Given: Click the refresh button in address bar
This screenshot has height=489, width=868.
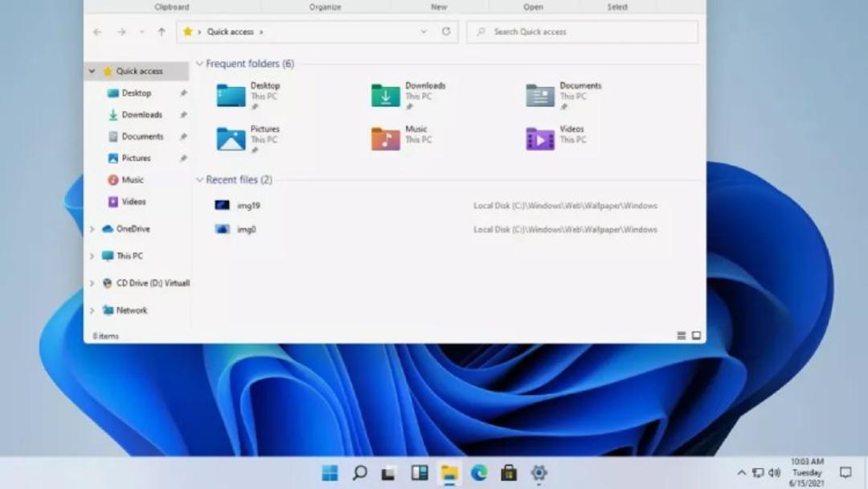Looking at the screenshot, I should coord(446,31).
